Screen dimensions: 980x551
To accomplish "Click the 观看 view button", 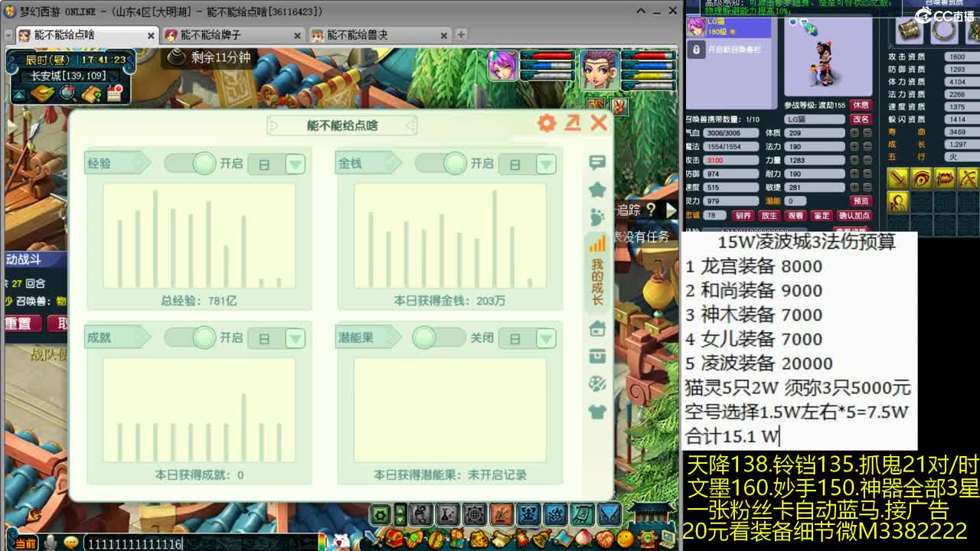I will (795, 216).
